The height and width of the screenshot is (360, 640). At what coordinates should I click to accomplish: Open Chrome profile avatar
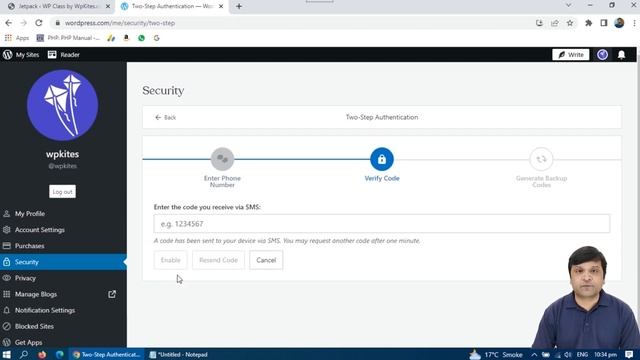(619, 23)
